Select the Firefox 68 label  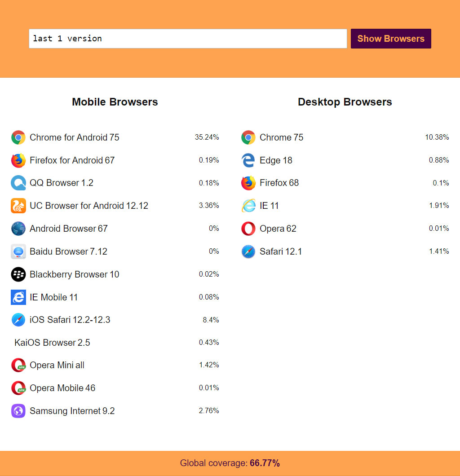click(x=279, y=183)
